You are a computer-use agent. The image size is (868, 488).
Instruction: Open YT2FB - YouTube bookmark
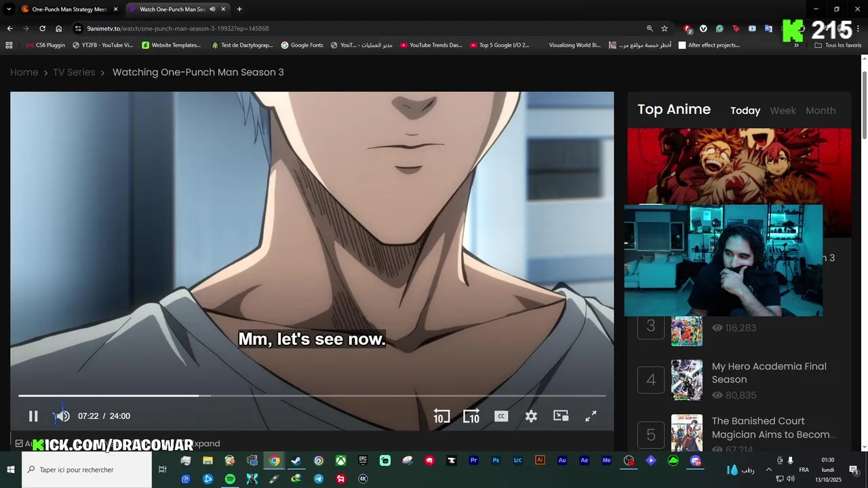pos(103,45)
